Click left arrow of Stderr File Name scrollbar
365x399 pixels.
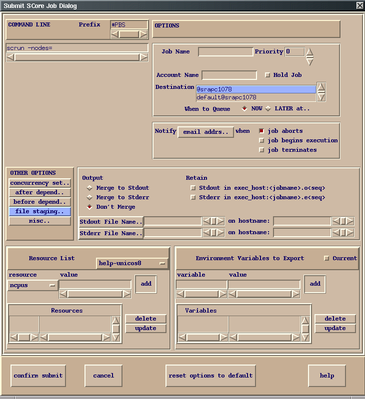click(x=207, y=233)
